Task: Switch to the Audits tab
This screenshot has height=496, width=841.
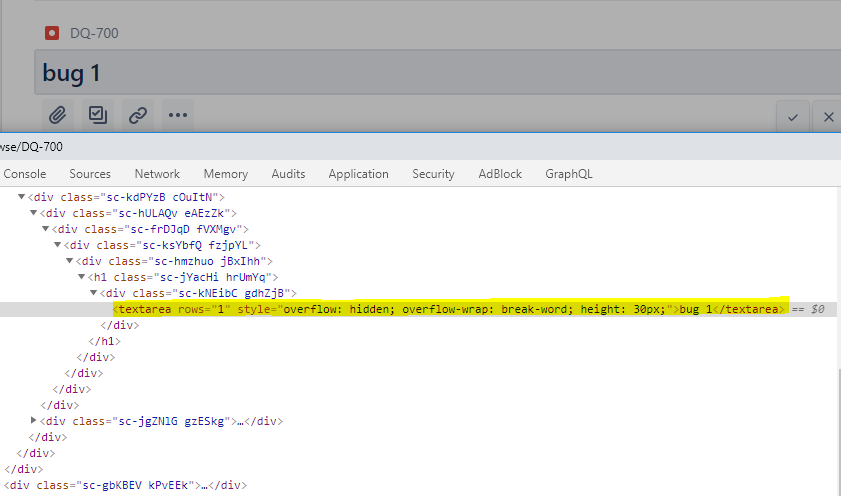Action: (288, 174)
